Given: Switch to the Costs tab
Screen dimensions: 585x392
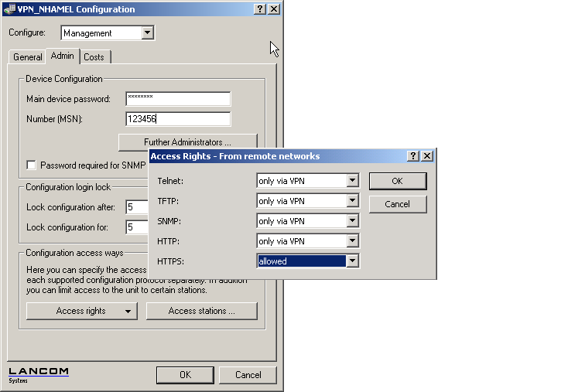Looking at the screenshot, I should [x=94, y=57].
